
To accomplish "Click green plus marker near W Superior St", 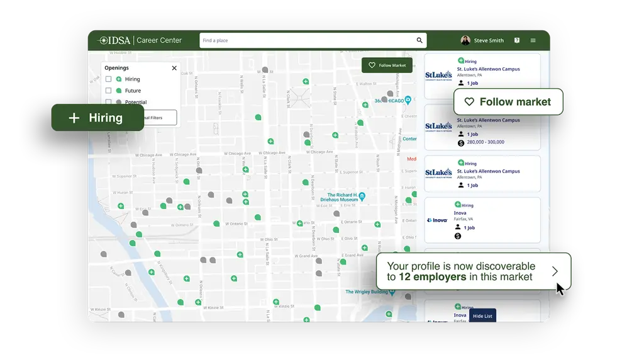I will 245,169.
